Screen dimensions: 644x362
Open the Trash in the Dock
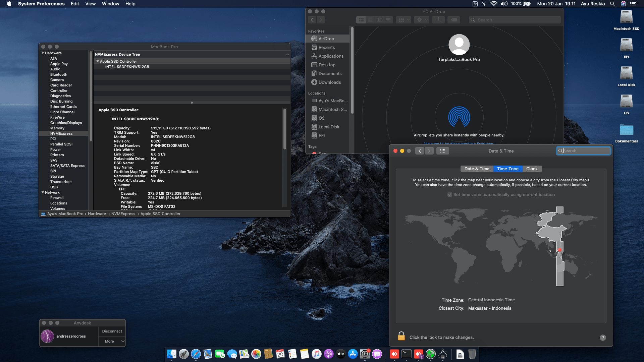(x=472, y=354)
